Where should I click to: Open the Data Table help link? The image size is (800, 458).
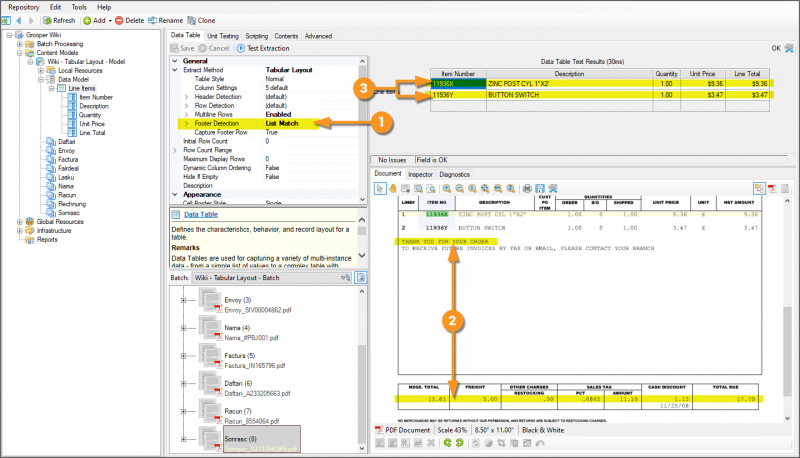tap(202, 214)
